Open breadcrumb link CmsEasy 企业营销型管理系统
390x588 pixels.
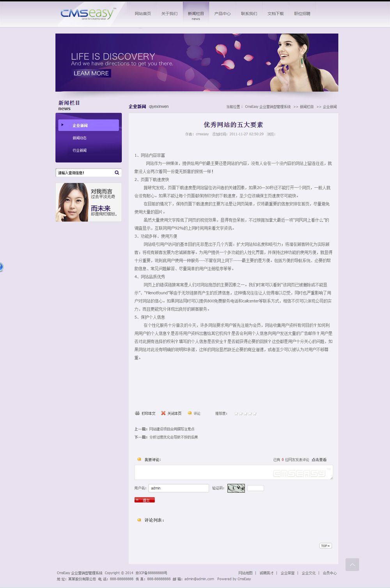[x=268, y=107]
